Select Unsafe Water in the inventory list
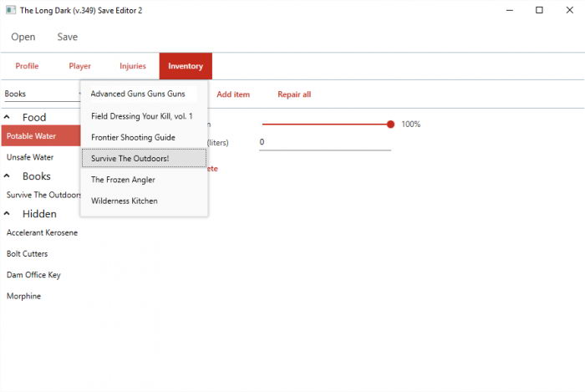585x392 pixels. (x=41, y=157)
